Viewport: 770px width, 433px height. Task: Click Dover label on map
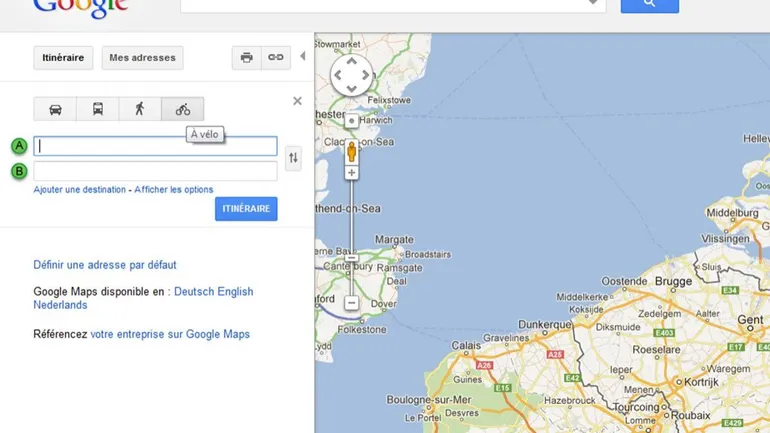(x=384, y=304)
